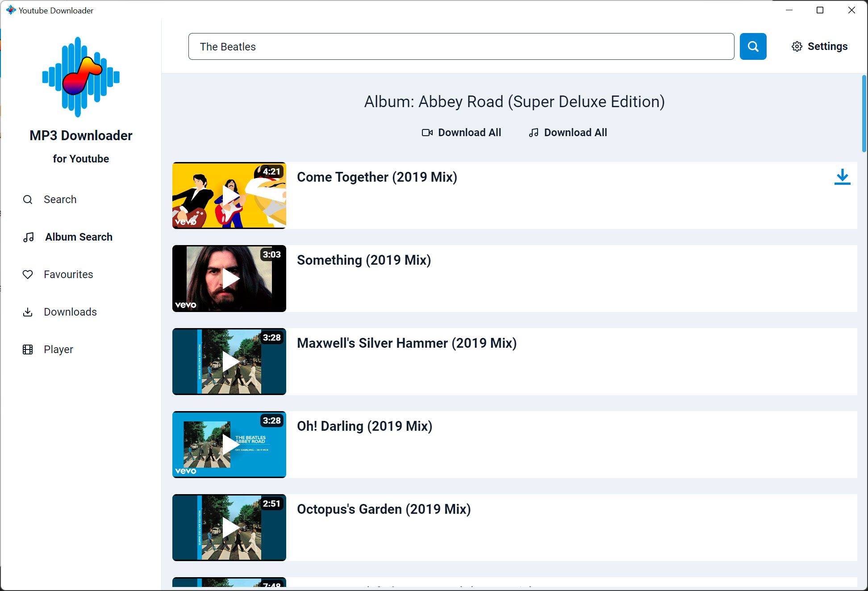Click Download All video button
This screenshot has width=868, height=591.
(x=462, y=132)
